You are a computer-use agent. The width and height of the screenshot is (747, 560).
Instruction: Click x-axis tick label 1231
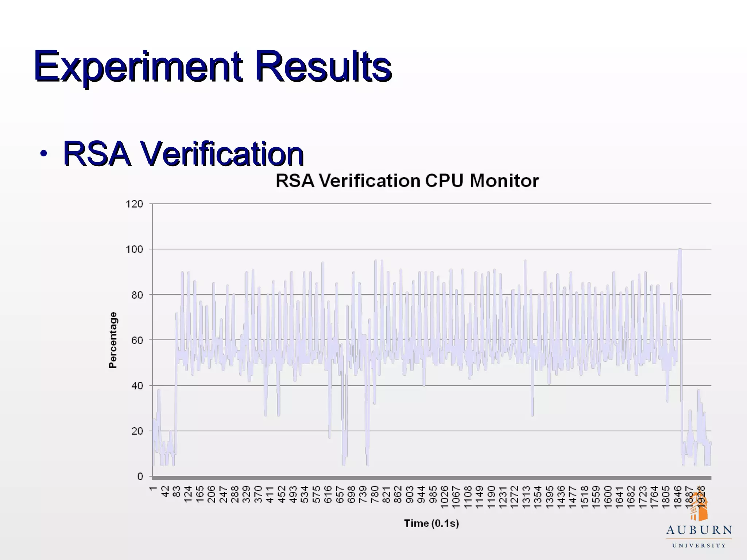[x=503, y=497]
